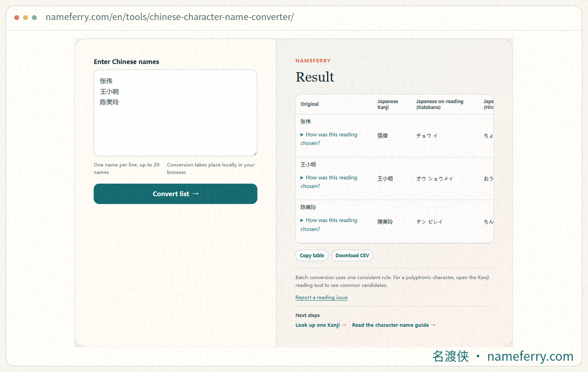
Task: Click the Japanese Kanji column header
Action: point(388,104)
